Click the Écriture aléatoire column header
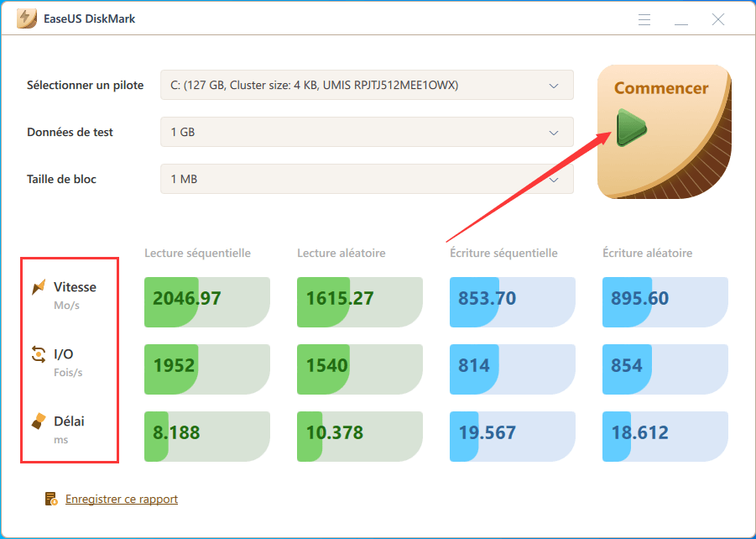This screenshot has height=539, width=756. coord(648,253)
